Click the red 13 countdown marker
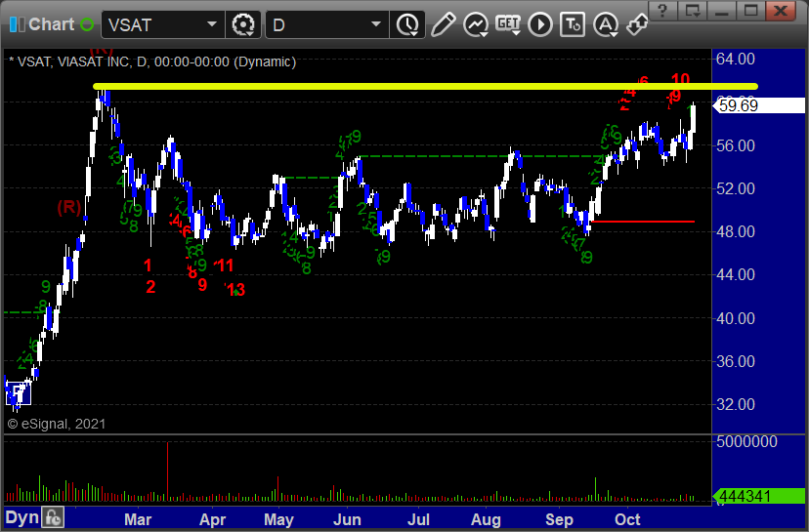809x532 pixels. click(x=236, y=290)
